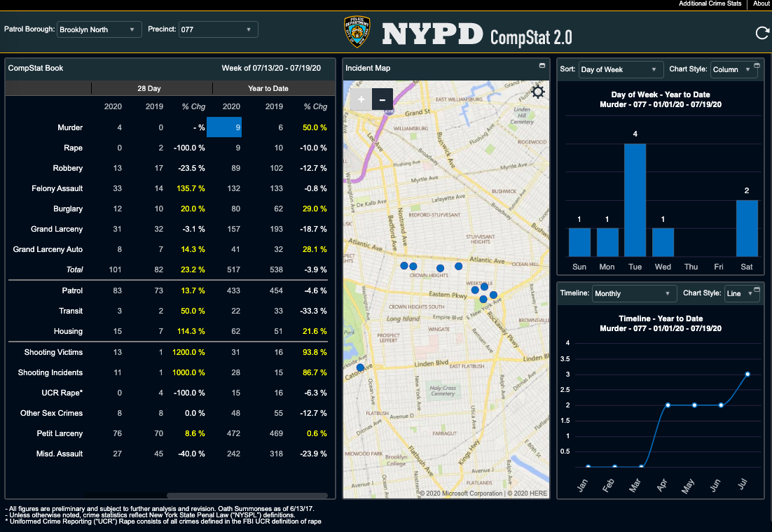Screen dimensions: 772x532
Task: Click the Jan data point on timeline
Action: pos(588,466)
